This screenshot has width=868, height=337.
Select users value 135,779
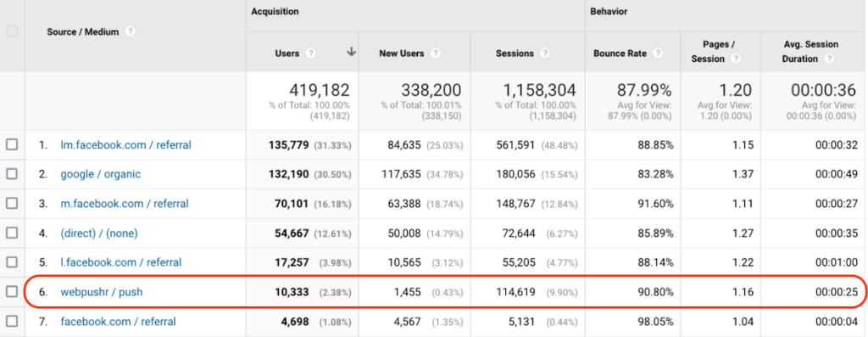[288, 145]
